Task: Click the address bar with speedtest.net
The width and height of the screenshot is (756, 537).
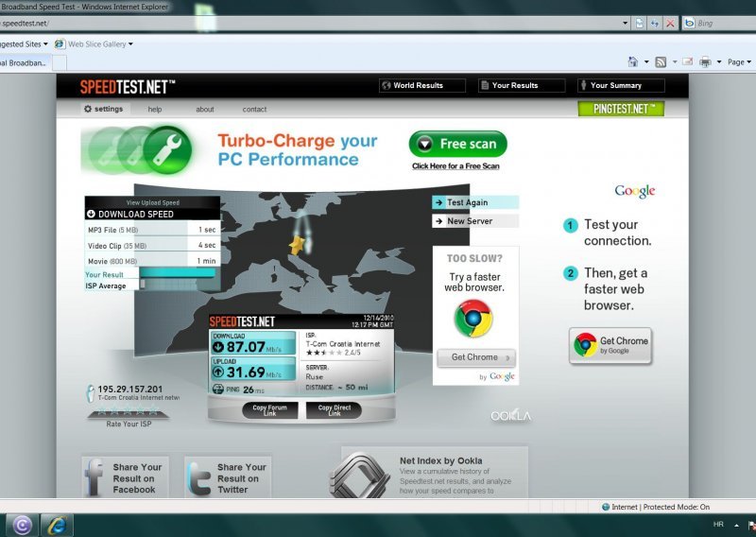Action: tap(309, 23)
